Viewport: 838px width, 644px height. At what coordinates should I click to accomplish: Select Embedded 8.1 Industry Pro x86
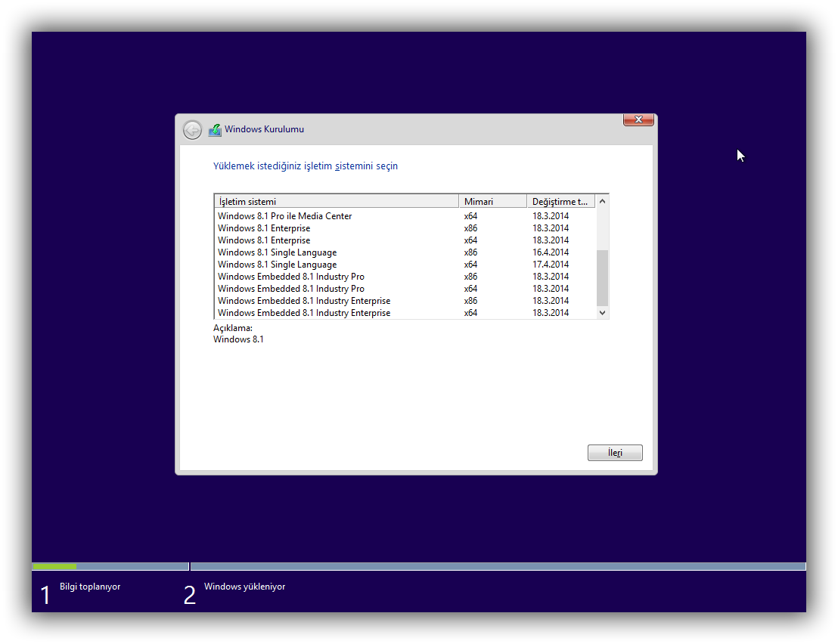click(405, 277)
